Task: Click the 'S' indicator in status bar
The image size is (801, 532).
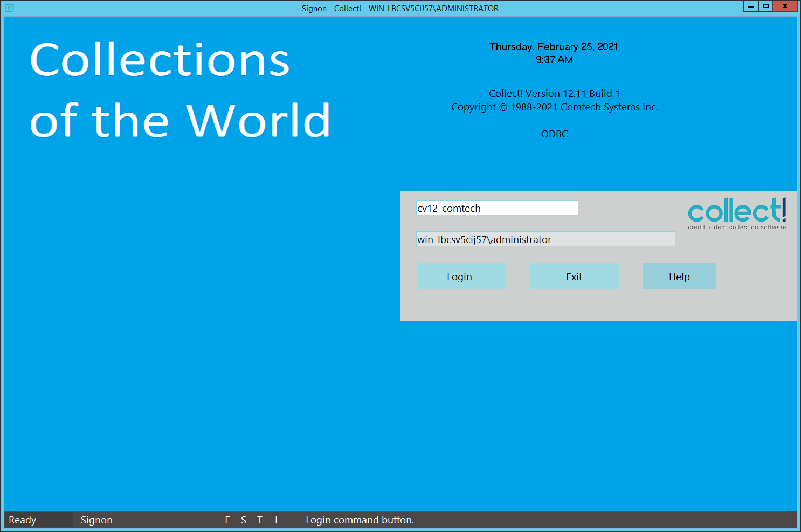Action: [x=244, y=520]
